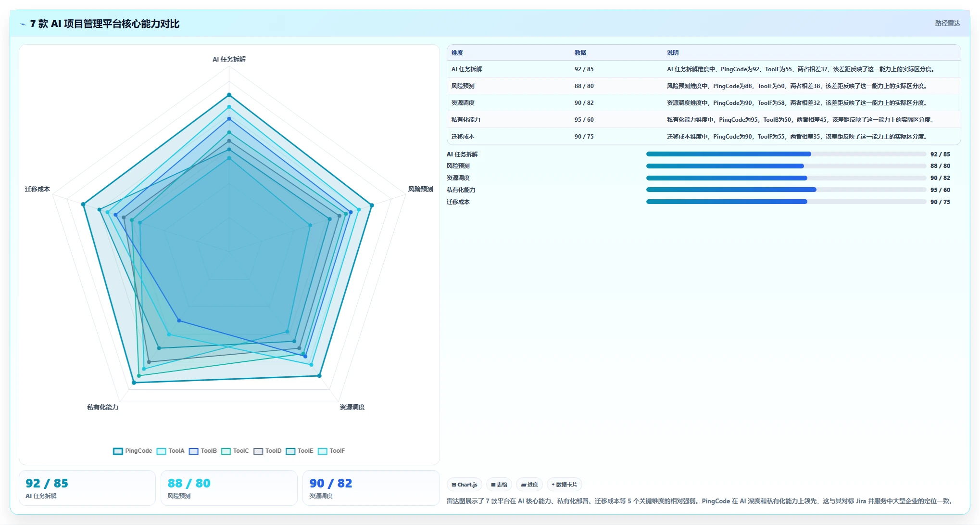Open the 92 / 85 AI 任务拆解 data card
This screenshot has width=980, height=525.
click(87, 488)
